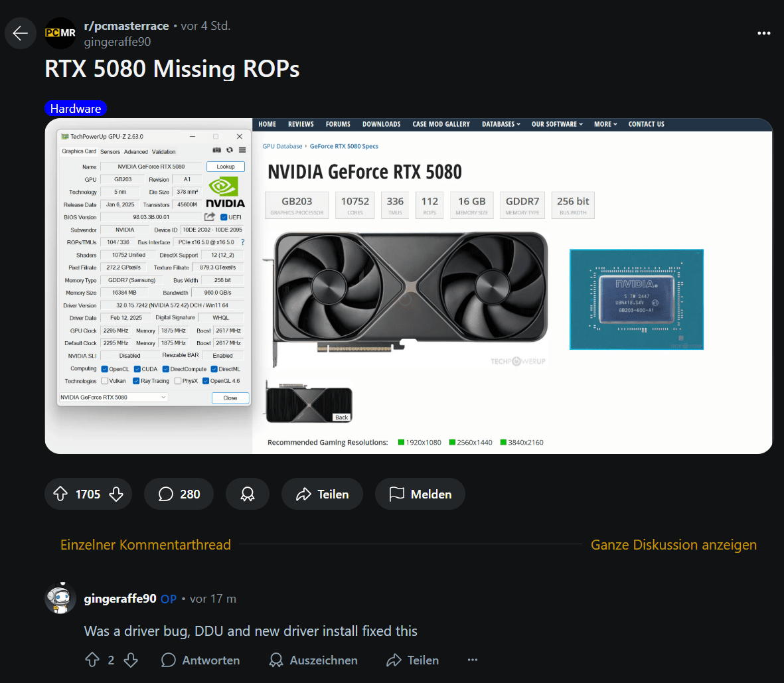Toggle Vulkan checkbox
The height and width of the screenshot is (683, 784).
(x=104, y=381)
